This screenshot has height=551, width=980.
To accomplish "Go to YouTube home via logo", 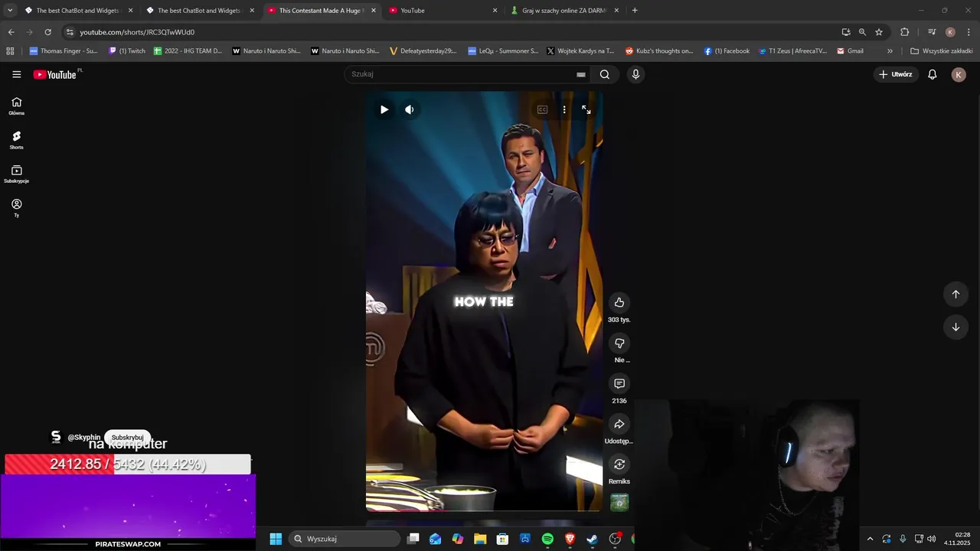I will 55,74.
